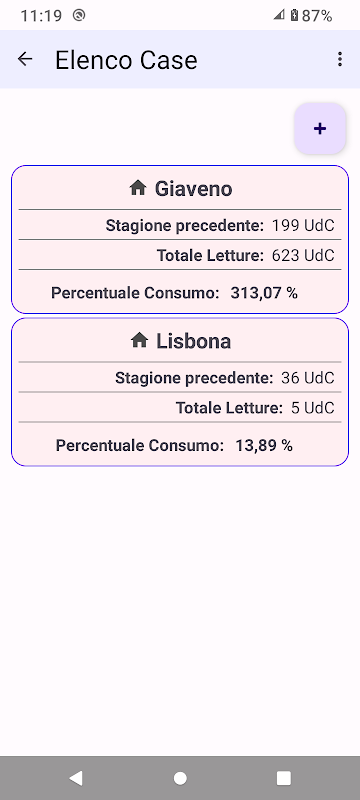Viewport: 360px width, 800px height.
Task: Tap Lisbona Percentuale Consumo 13,89 % value
Action: click(264, 445)
